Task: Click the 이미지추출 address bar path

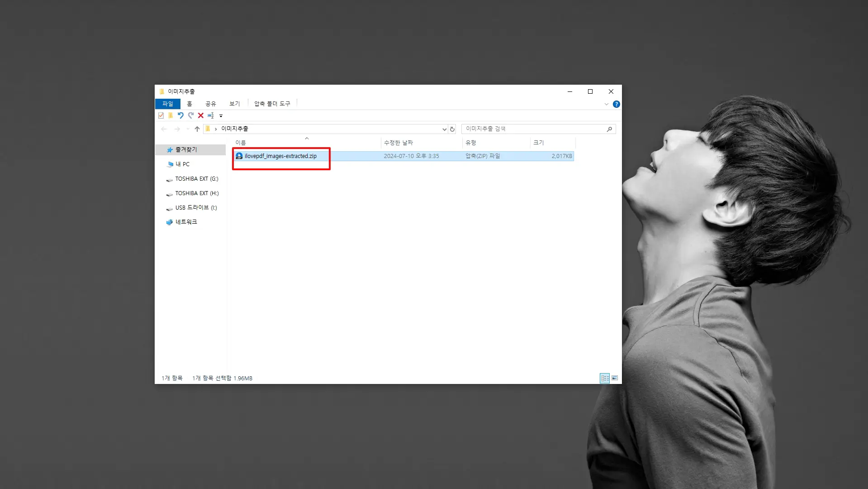Action: pyautogui.click(x=235, y=129)
